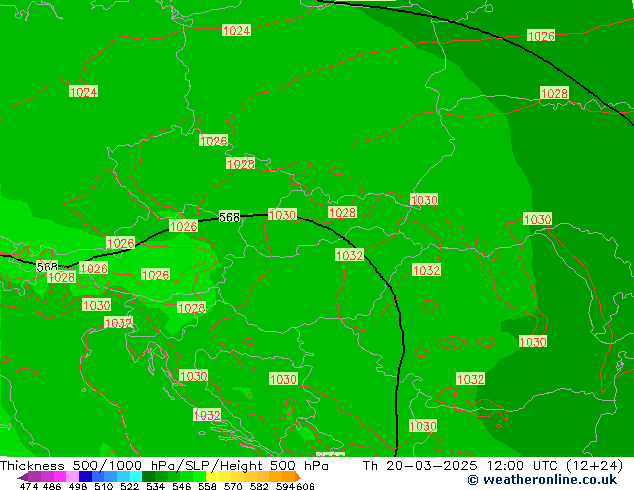This screenshot has width=634, height=490.
Task: Click the legend value 570
Action: coord(233,486)
